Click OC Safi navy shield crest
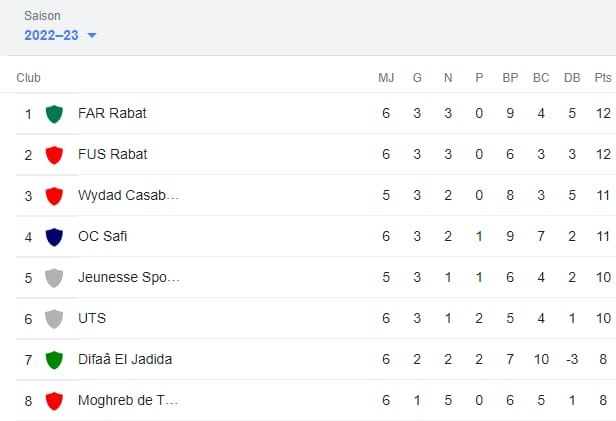 click(54, 237)
